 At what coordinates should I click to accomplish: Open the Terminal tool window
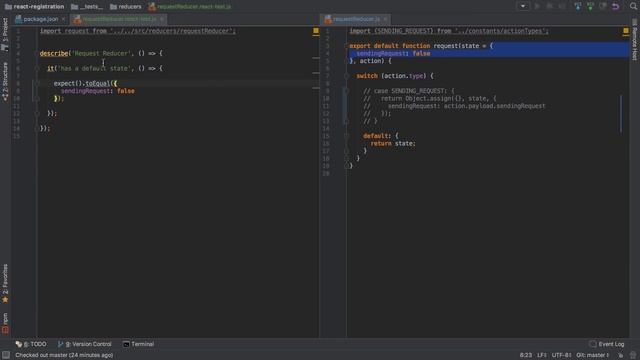point(138,344)
